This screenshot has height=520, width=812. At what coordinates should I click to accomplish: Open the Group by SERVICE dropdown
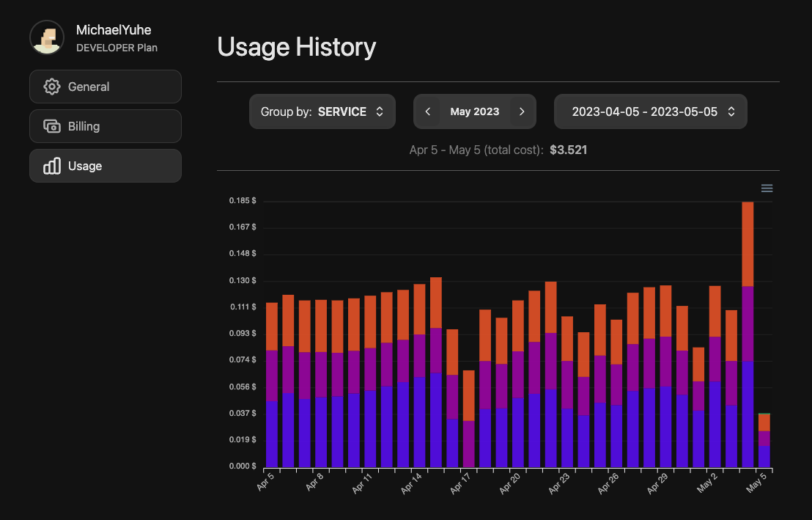(322, 111)
